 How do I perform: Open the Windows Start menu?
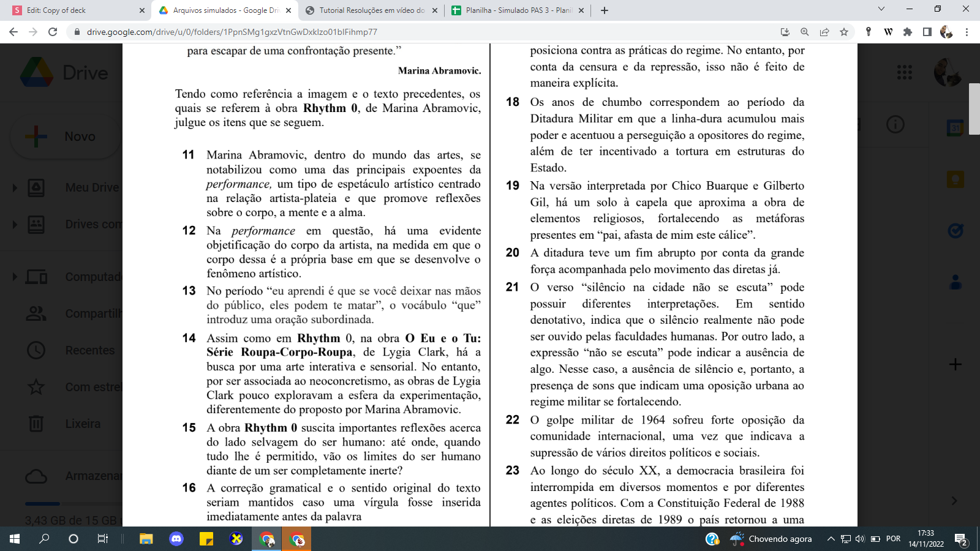pyautogui.click(x=15, y=539)
